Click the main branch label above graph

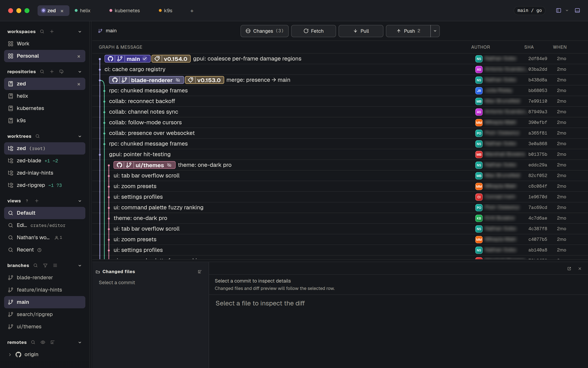[108, 31]
